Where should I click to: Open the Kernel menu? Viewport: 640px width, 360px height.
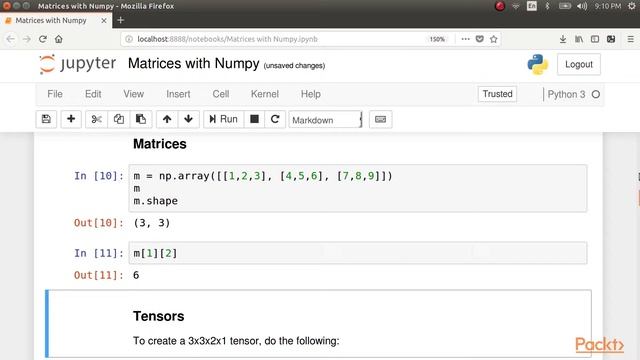point(264,94)
